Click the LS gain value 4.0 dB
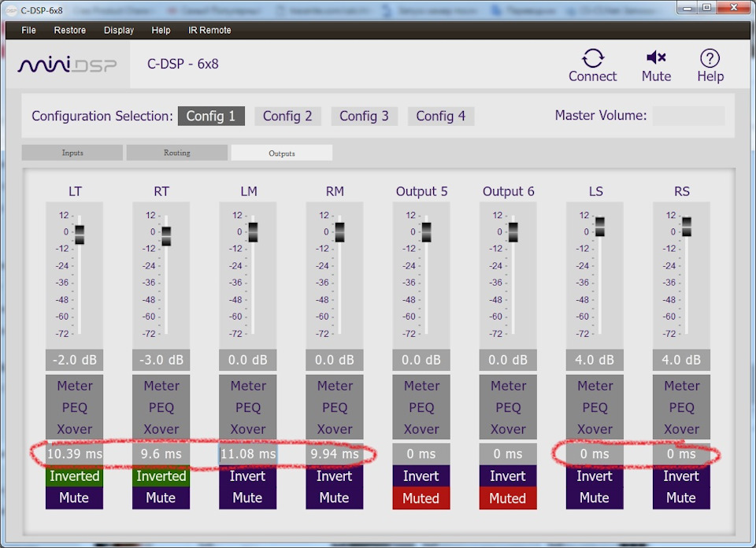This screenshot has height=548, width=756. [595, 360]
